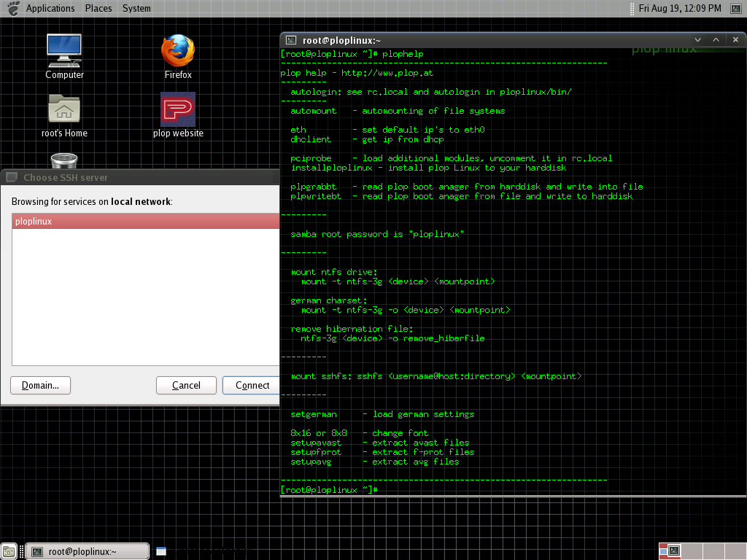Open the Places menu

(x=98, y=8)
